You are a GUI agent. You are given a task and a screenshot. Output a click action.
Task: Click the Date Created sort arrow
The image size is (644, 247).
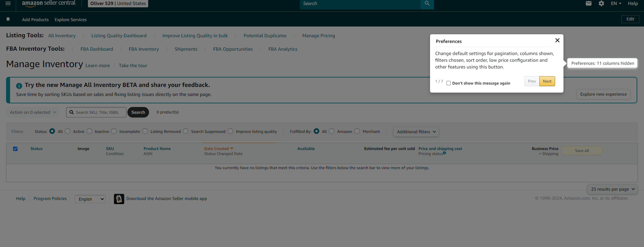tap(232, 149)
